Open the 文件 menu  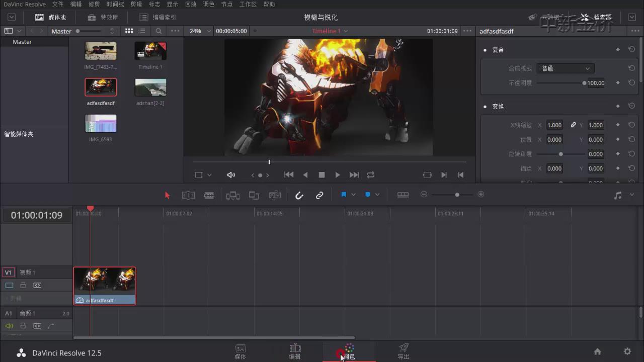tap(58, 4)
